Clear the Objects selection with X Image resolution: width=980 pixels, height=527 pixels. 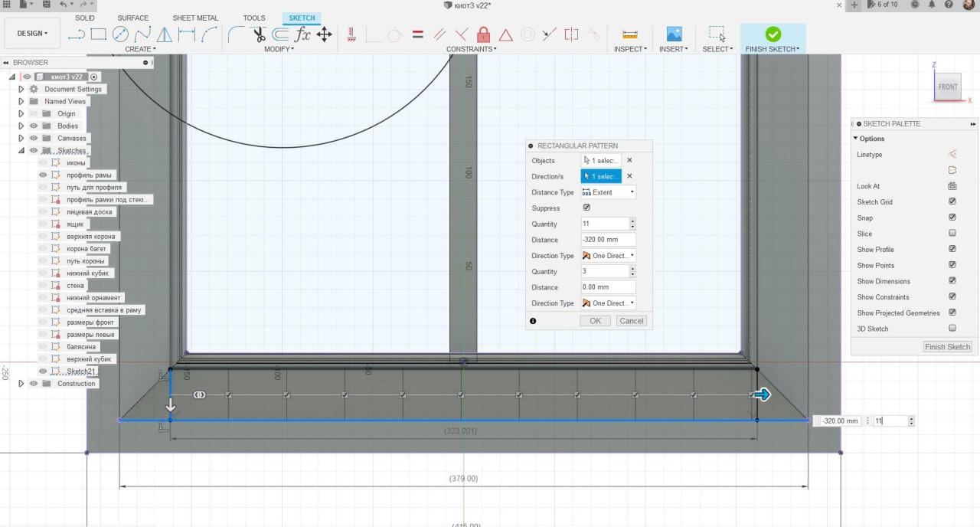[x=629, y=161]
